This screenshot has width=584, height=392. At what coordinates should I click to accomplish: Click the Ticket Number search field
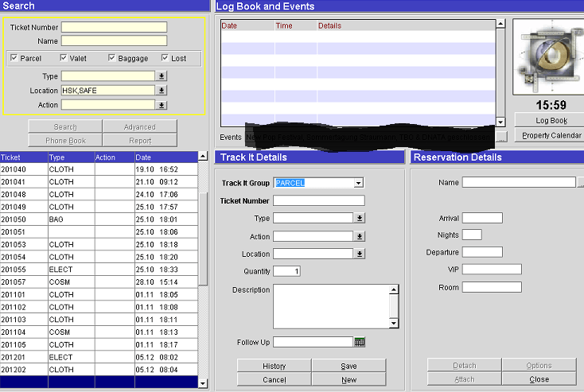coord(114,27)
